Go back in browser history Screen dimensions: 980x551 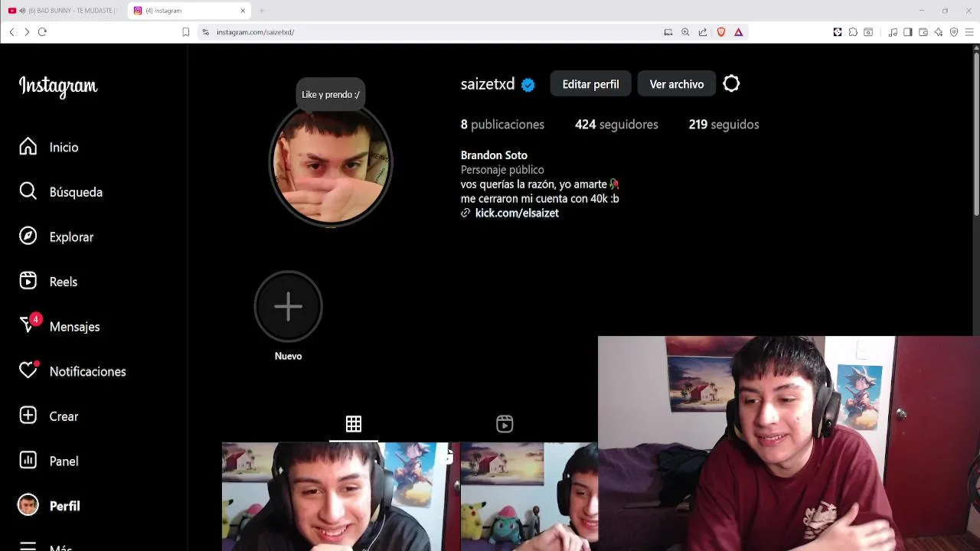11,32
